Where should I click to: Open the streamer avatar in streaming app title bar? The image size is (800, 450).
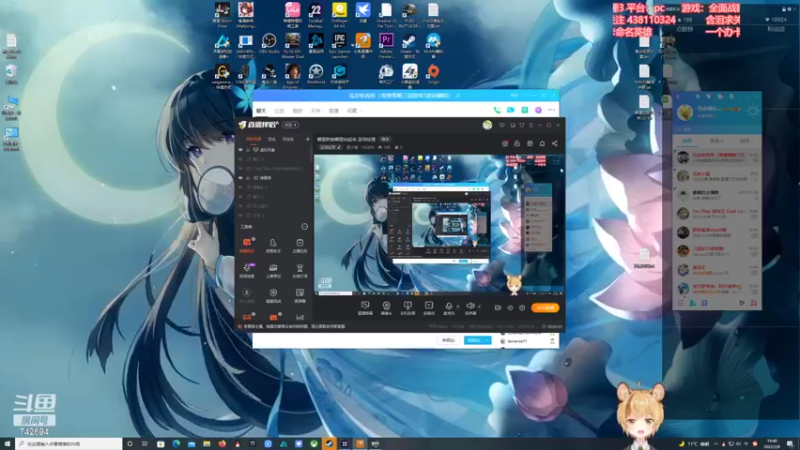coord(487,125)
